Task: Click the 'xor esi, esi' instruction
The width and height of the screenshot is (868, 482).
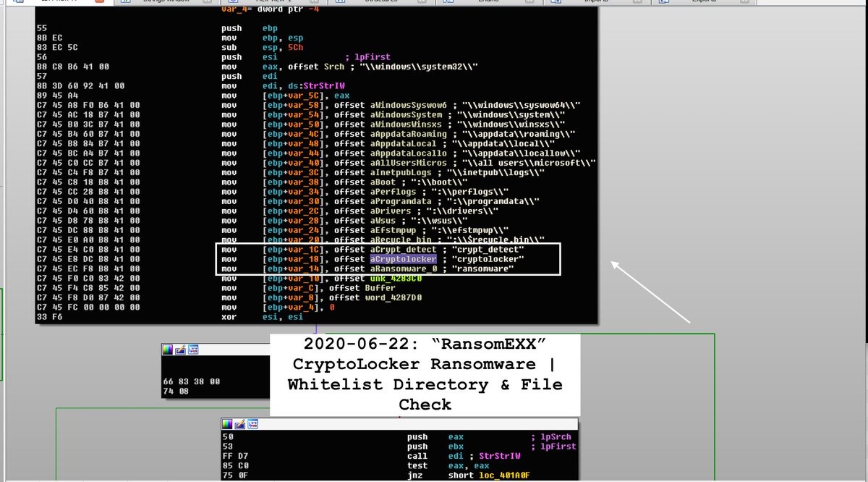Action: pos(263,317)
